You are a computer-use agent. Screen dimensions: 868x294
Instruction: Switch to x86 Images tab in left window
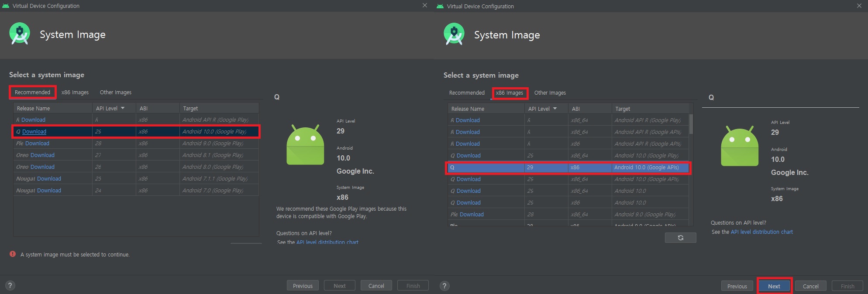point(75,92)
